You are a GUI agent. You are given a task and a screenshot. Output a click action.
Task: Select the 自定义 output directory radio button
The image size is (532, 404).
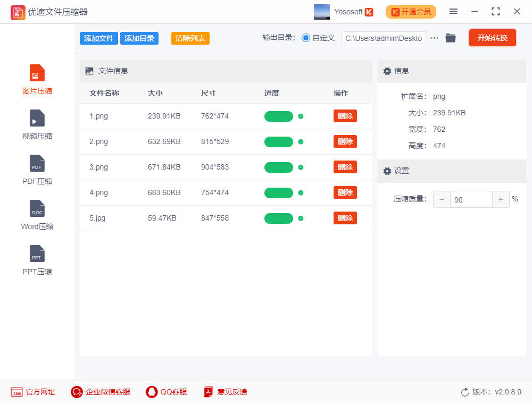pos(306,38)
